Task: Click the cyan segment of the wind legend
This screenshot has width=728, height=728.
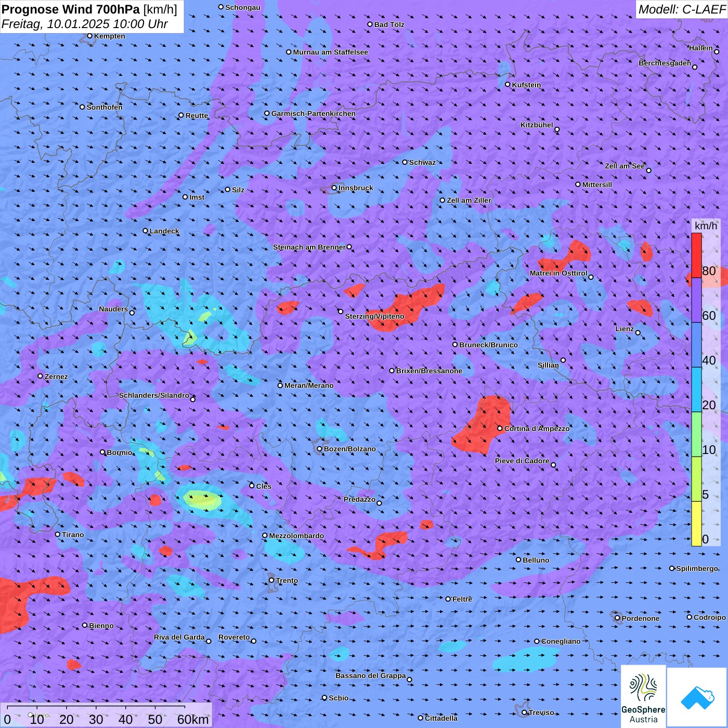Action: click(696, 389)
